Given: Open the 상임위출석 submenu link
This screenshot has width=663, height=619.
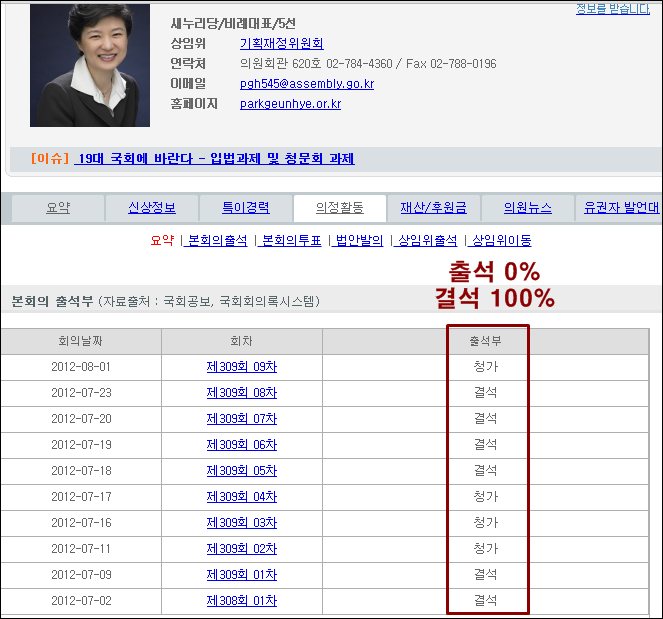Looking at the screenshot, I should pyautogui.click(x=427, y=241).
